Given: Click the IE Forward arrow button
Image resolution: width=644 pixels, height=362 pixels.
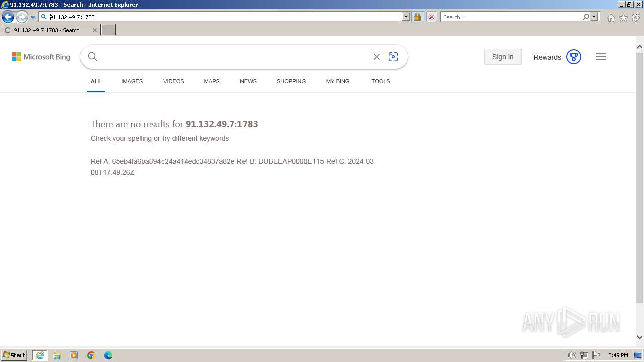Looking at the screenshot, I should (22, 17).
